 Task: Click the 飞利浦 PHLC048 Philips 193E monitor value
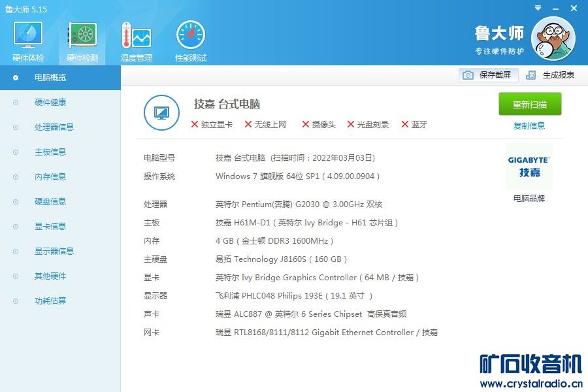293,296
